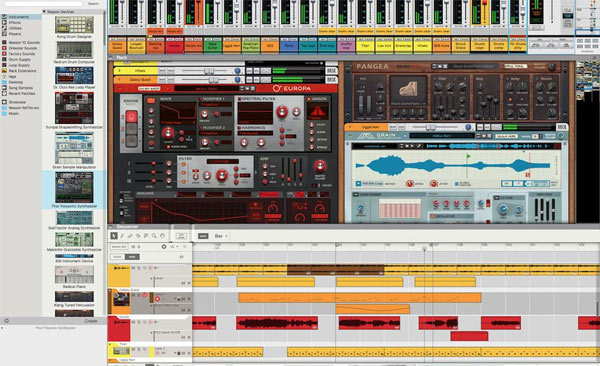
Task: Switch to Block view in sequencer
Action: [117, 257]
